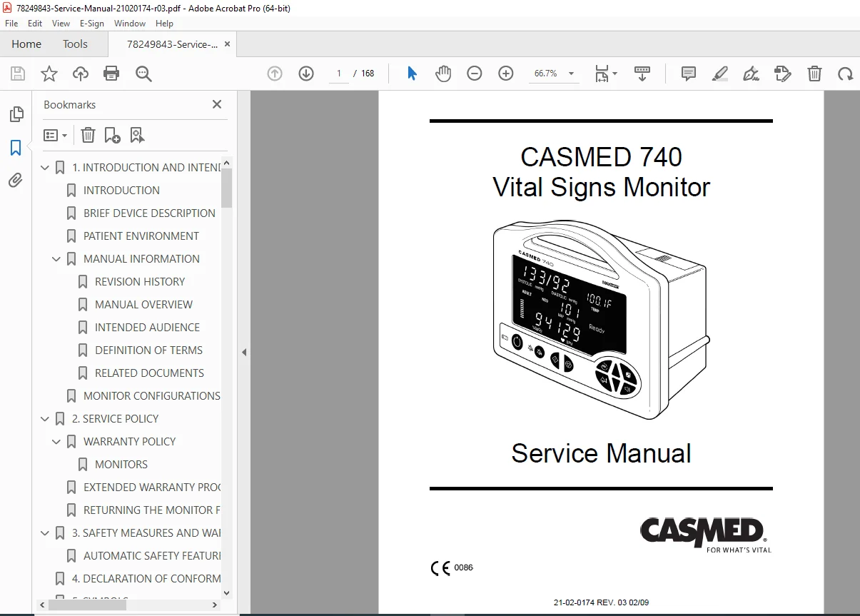
Task: Click the scrolling mode toolbar icon
Action: [x=642, y=74]
